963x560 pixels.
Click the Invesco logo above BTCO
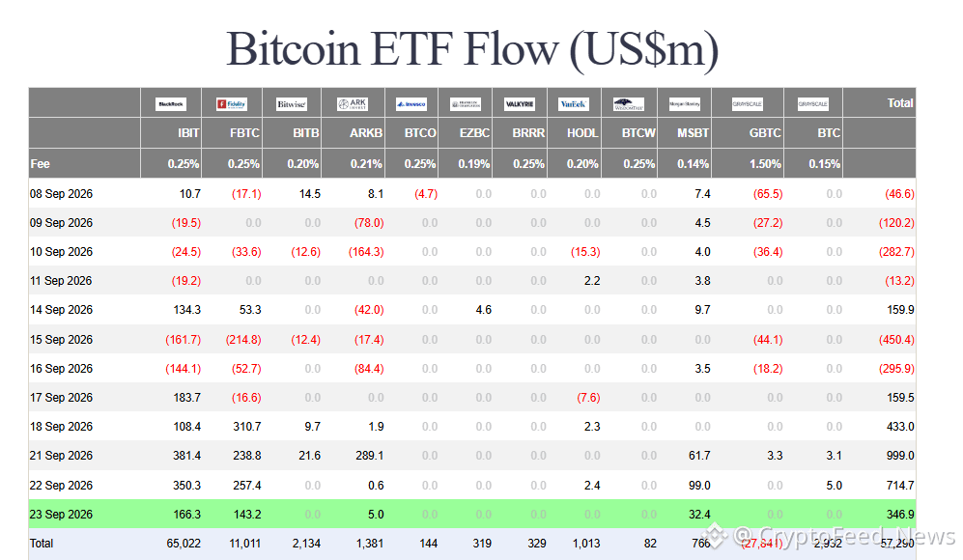coord(411,104)
